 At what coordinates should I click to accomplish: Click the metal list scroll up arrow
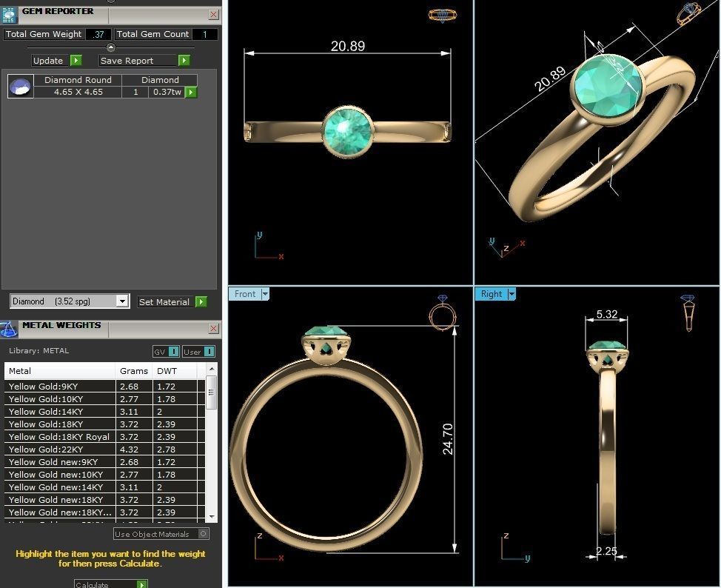point(212,369)
